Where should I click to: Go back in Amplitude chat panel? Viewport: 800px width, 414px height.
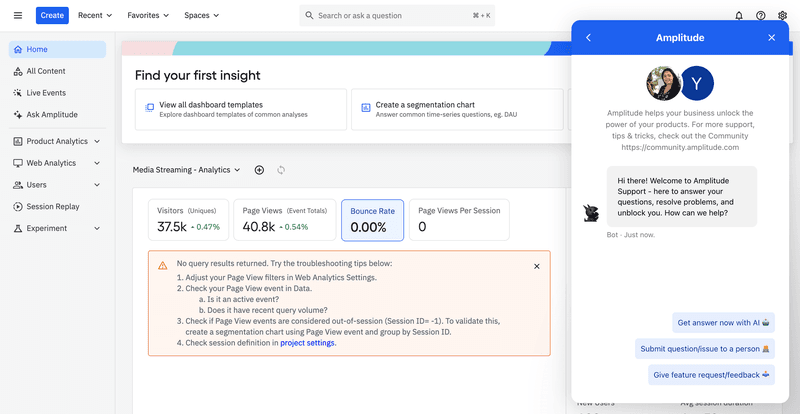[588, 38]
